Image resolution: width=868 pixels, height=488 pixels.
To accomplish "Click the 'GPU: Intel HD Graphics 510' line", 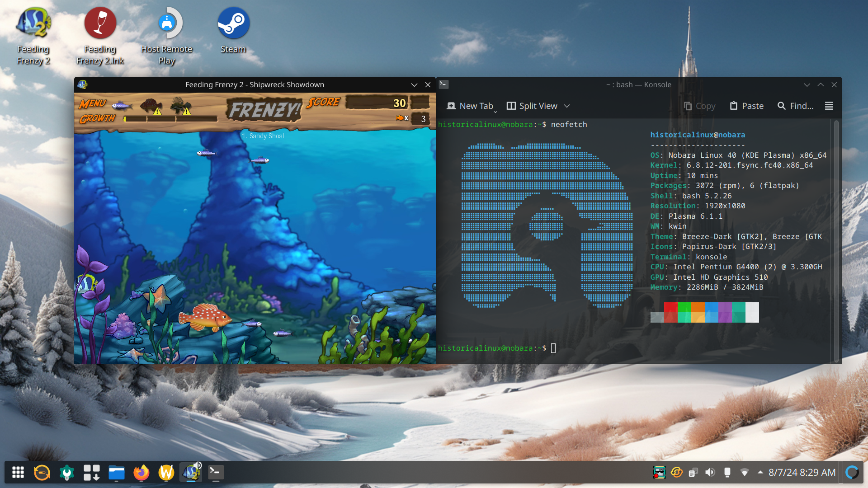I will point(709,277).
